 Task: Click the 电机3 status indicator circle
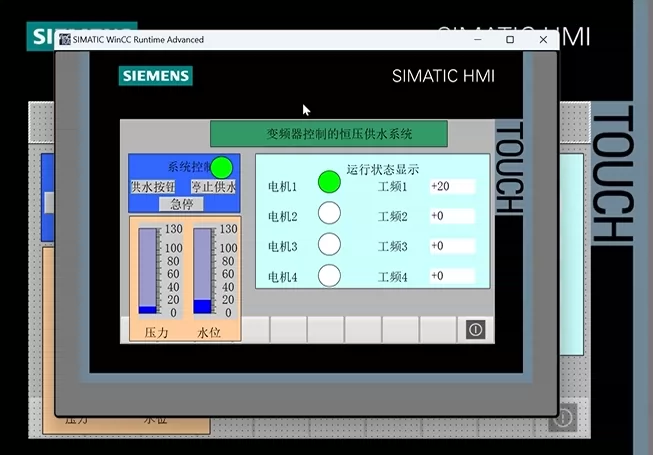[329, 244]
